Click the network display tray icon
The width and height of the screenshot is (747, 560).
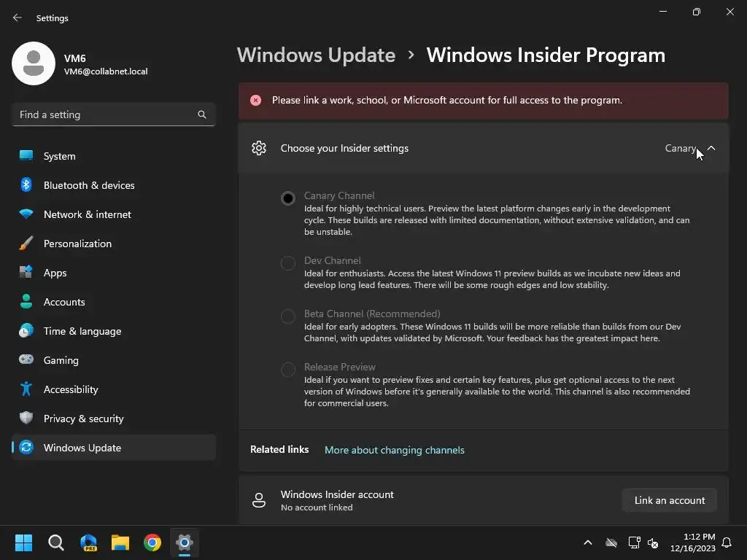point(634,542)
